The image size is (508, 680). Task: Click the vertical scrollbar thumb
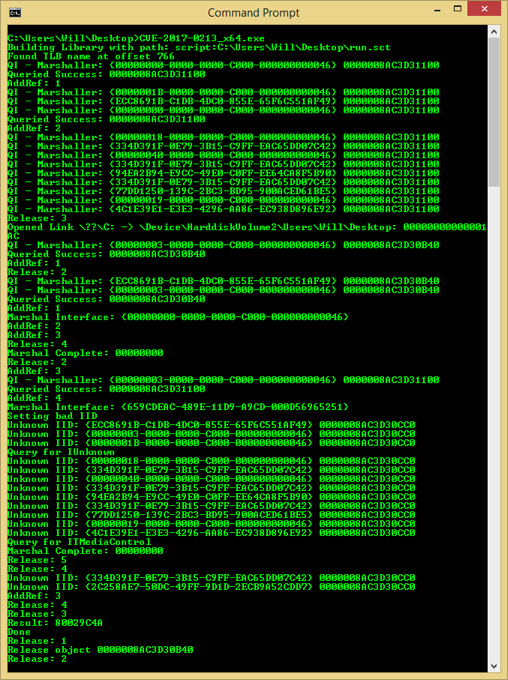pos(494,113)
